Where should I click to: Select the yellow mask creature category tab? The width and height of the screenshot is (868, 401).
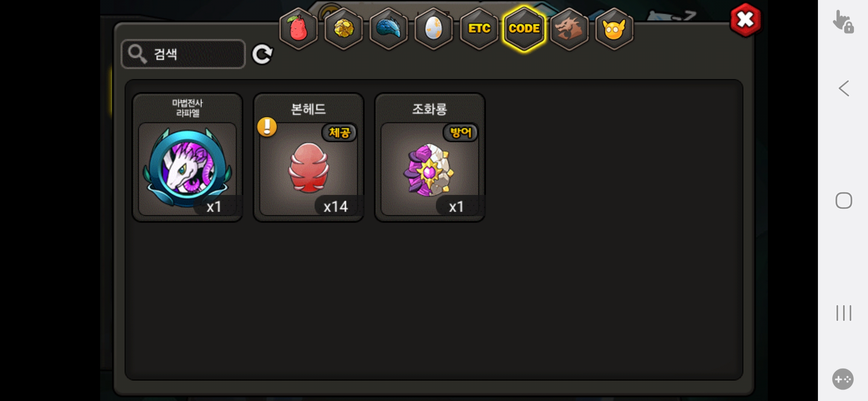click(x=614, y=29)
